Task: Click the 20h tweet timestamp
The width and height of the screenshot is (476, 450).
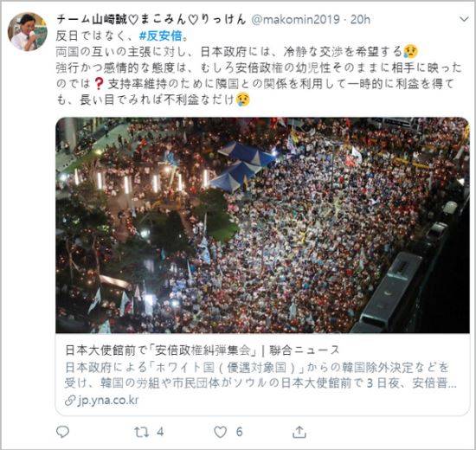Action: 360,20
